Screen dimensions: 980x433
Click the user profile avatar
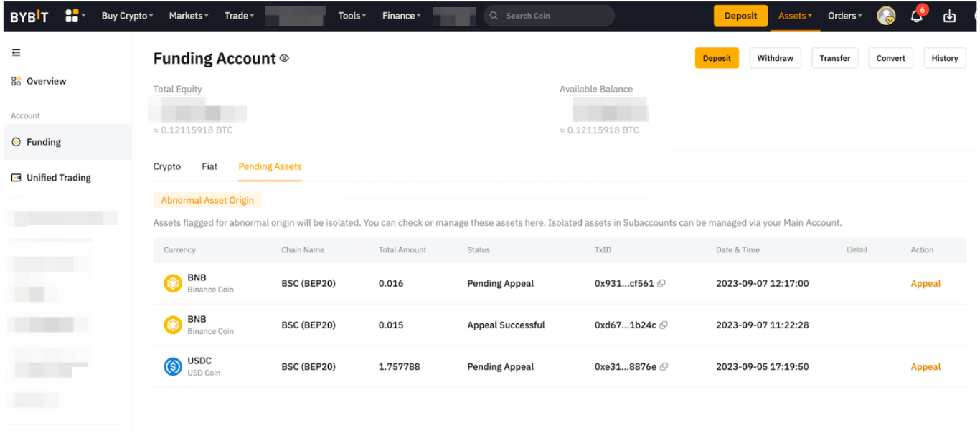[x=886, y=16]
